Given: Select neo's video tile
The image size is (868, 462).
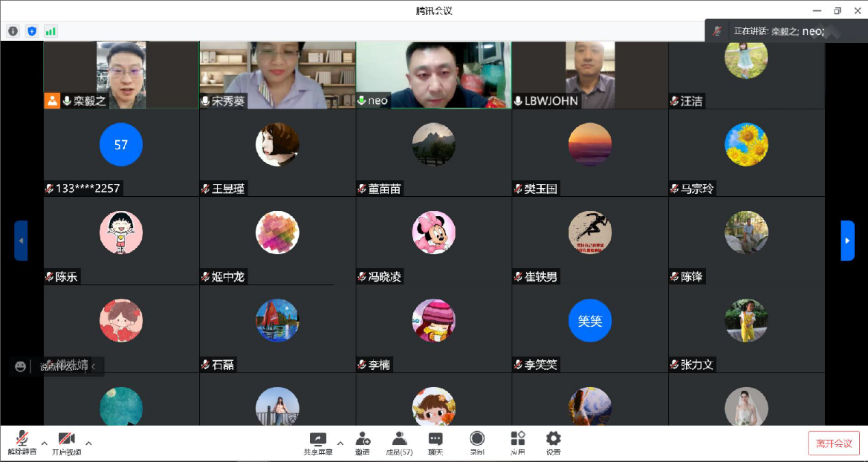Looking at the screenshot, I should 433,74.
